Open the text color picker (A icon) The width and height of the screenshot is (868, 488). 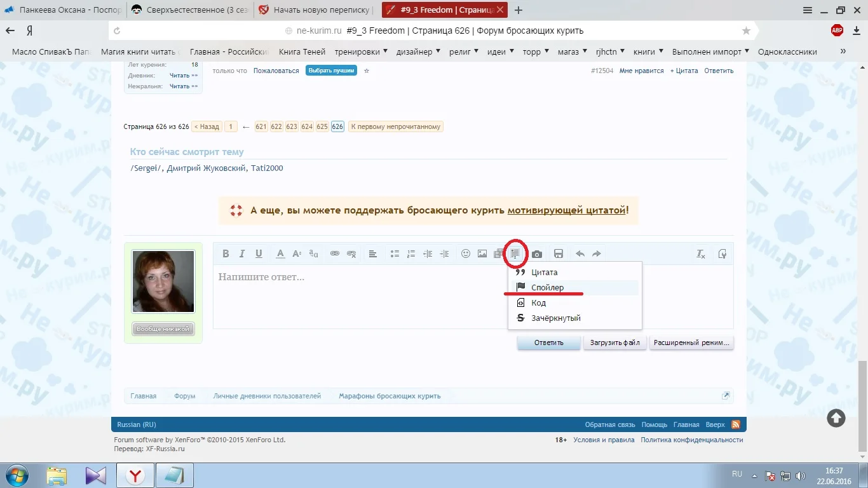[280, 254]
